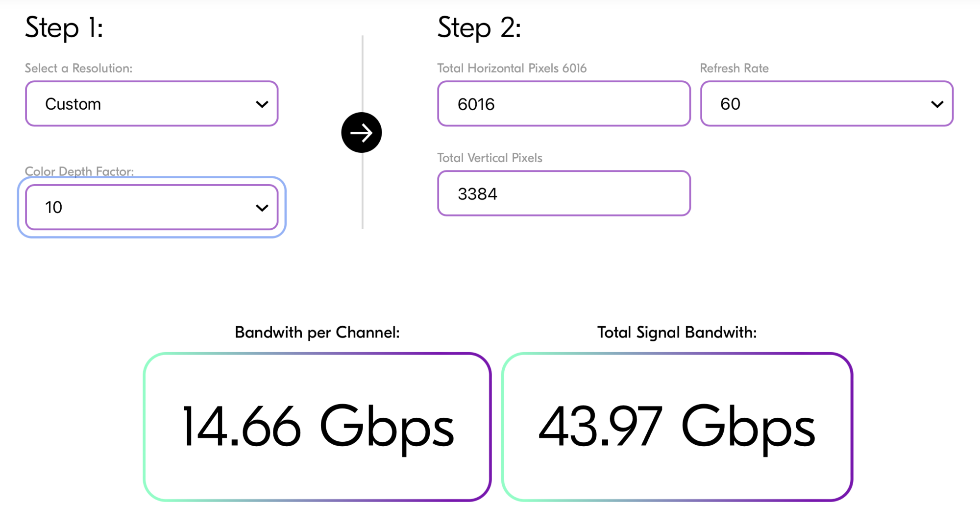This screenshot has width=980, height=527.
Task: Click the "Select a Resolution:" label
Action: coord(78,68)
